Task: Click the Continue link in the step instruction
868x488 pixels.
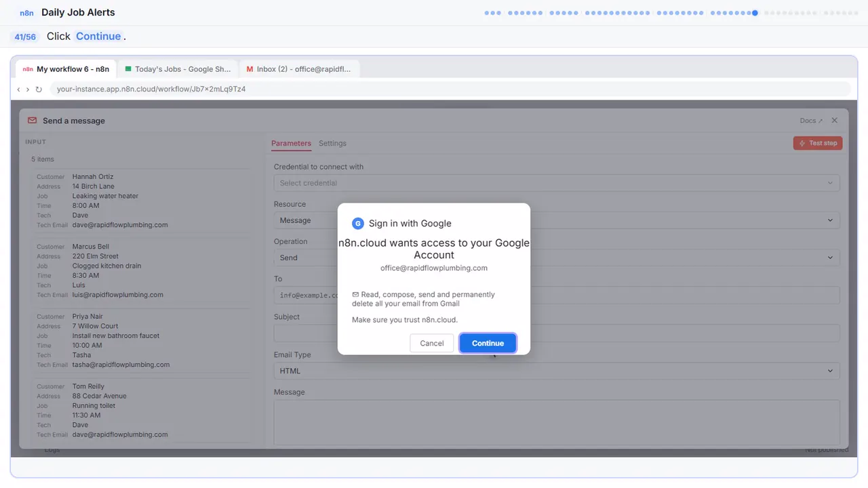Action: [98, 37]
